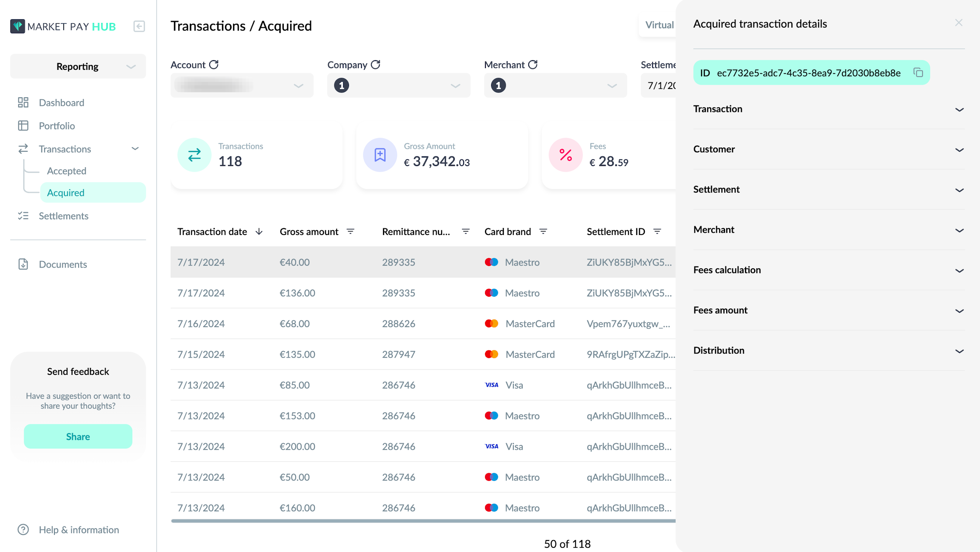Select the Acquired transactions item
This screenshot has width=980, height=552.
93,192
